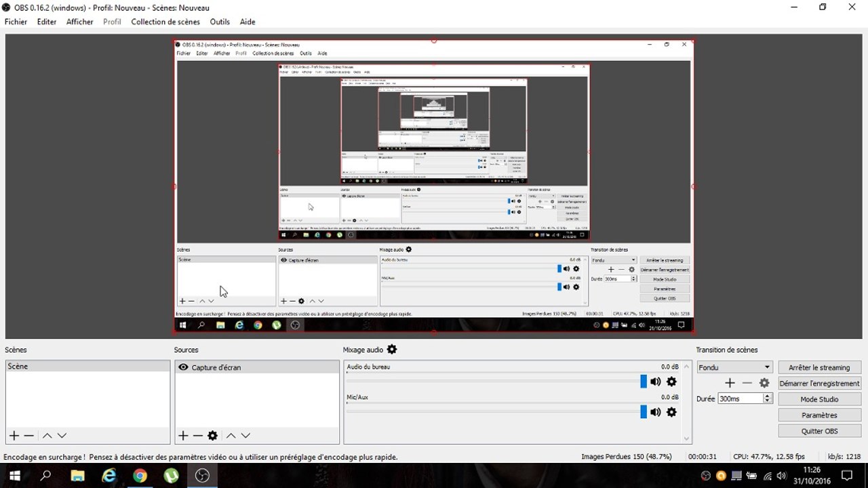Open OBS taskbar icon
Screen dimensions: 868x488
coord(202,476)
